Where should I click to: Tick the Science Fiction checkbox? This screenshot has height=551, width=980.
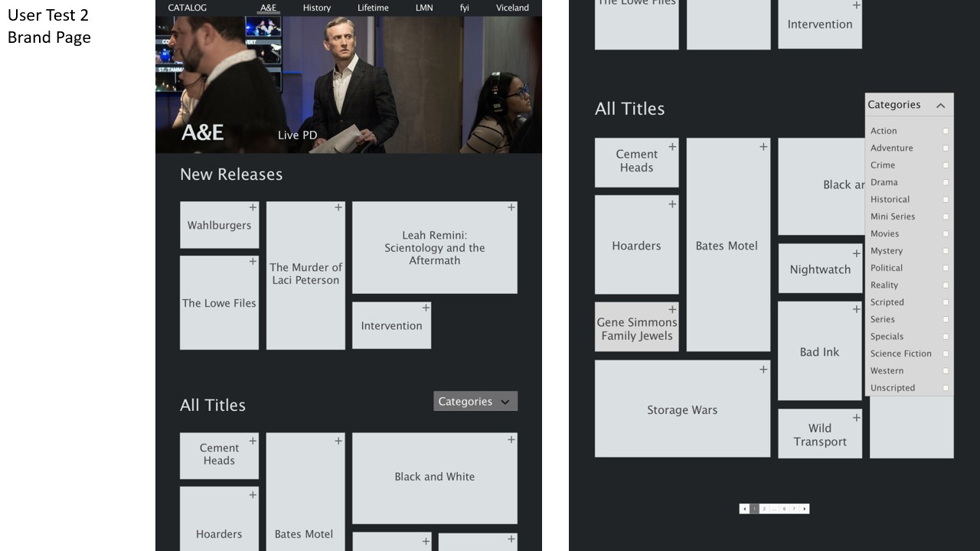(x=946, y=354)
